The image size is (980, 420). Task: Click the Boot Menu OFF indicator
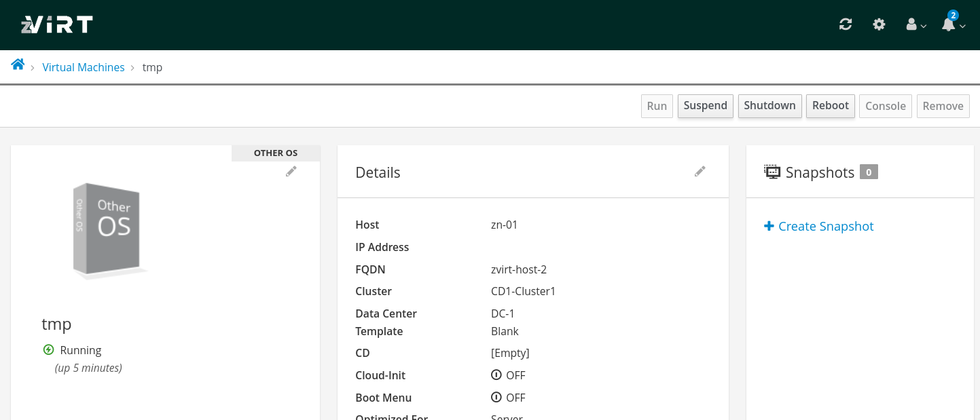(x=508, y=398)
